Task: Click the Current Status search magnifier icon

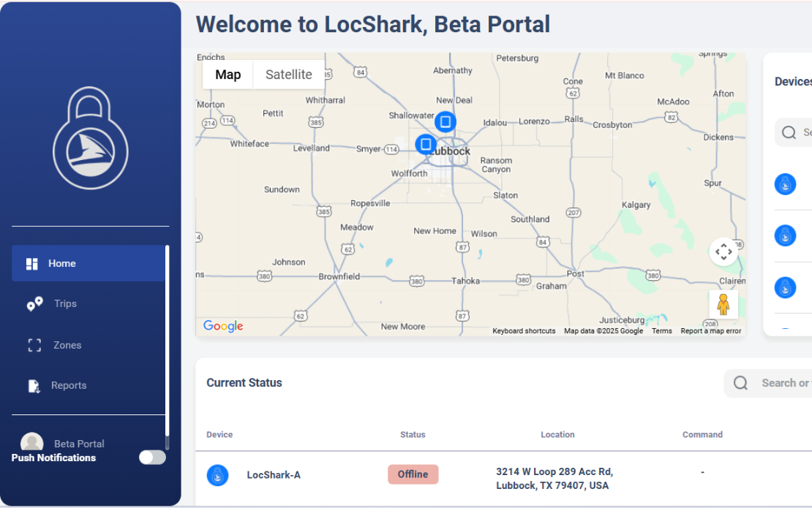Action: [x=740, y=383]
